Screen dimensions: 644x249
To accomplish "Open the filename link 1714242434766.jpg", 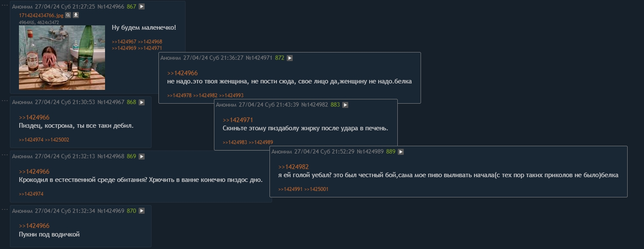I will [41, 15].
